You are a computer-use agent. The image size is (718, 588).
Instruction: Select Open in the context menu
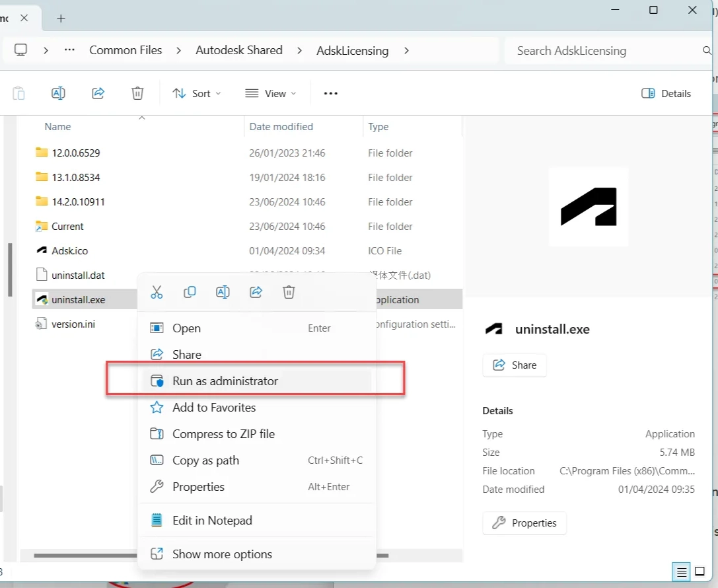(x=256, y=328)
